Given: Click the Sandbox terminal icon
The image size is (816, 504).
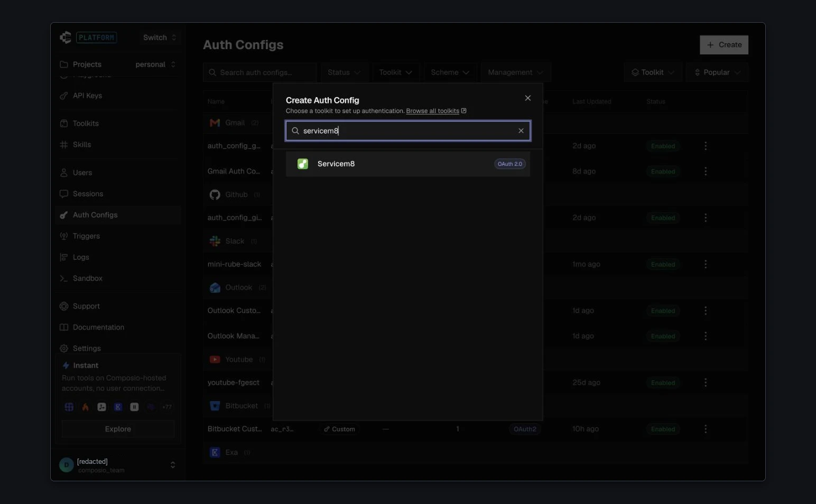Looking at the screenshot, I should click(x=64, y=278).
